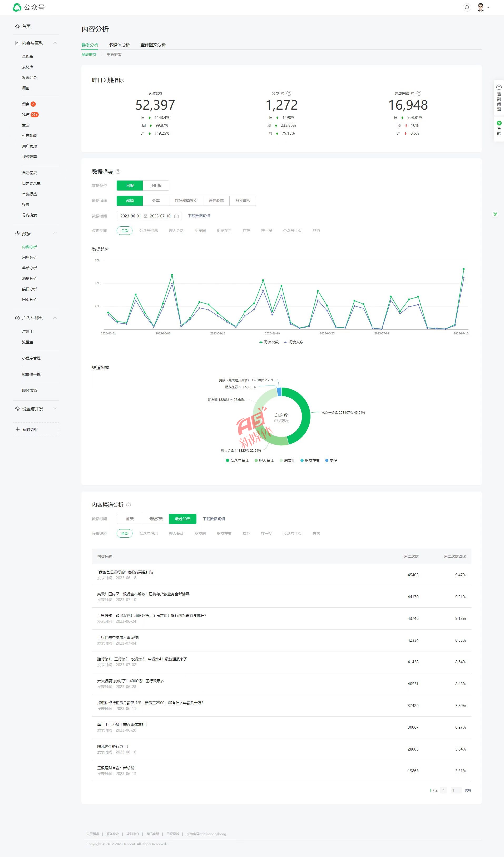The height and width of the screenshot is (857, 504).
Task: Collapse the 内容与互动 sidebar section
Action: 55,43
